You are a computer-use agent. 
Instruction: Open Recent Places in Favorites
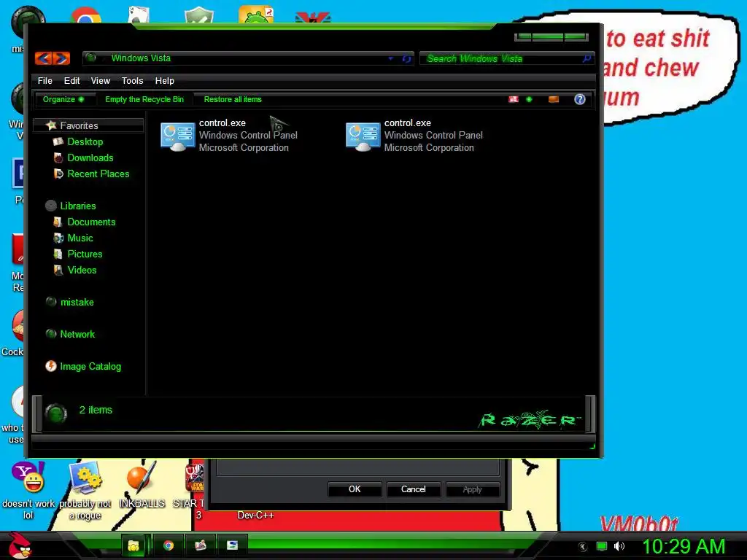click(x=98, y=174)
